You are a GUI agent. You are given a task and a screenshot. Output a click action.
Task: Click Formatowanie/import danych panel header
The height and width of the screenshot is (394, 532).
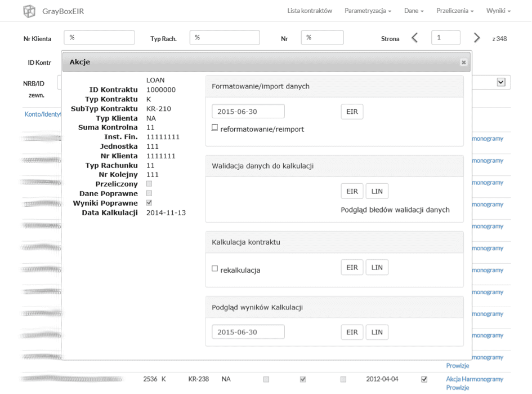tap(334, 87)
